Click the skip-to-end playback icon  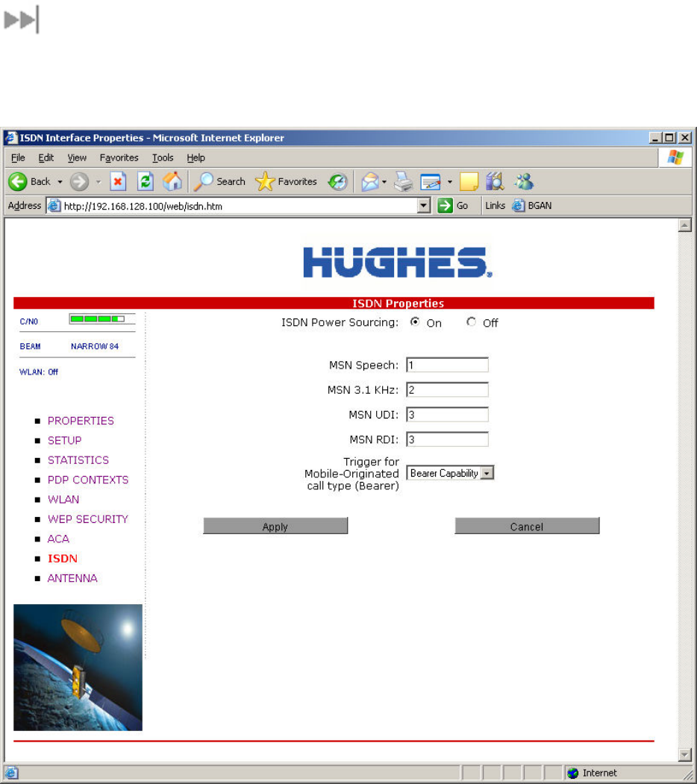pos(22,20)
